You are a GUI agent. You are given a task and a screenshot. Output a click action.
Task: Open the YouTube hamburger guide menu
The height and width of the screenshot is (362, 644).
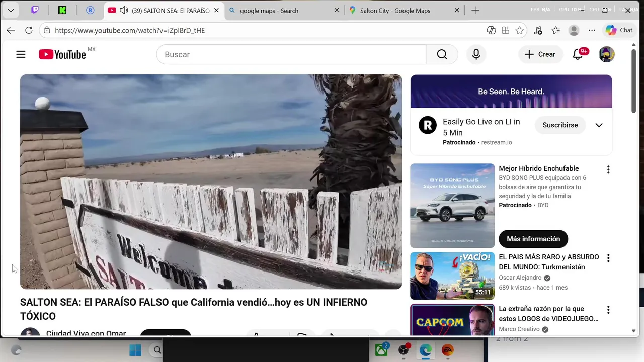pyautogui.click(x=21, y=54)
